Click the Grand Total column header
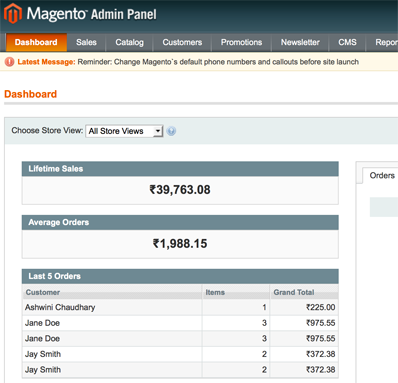Image resolution: width=398 pixels, height=383 pixels. pos(304,292)
